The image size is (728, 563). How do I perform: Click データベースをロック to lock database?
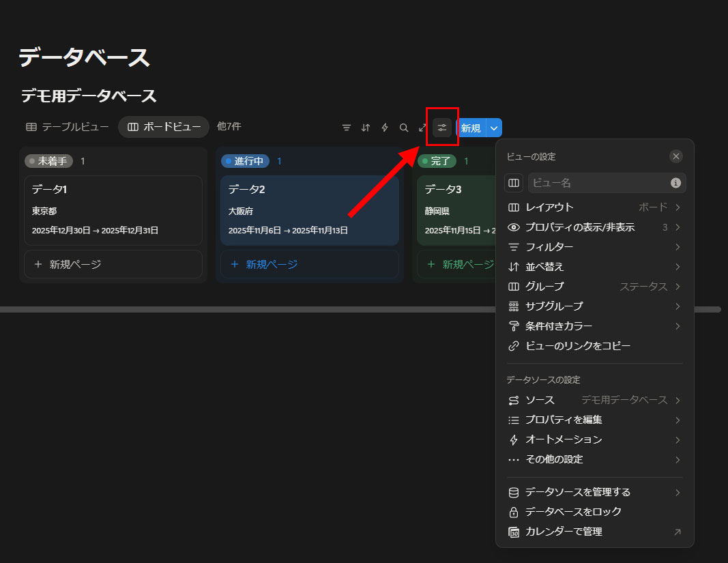tap(573, 512)
